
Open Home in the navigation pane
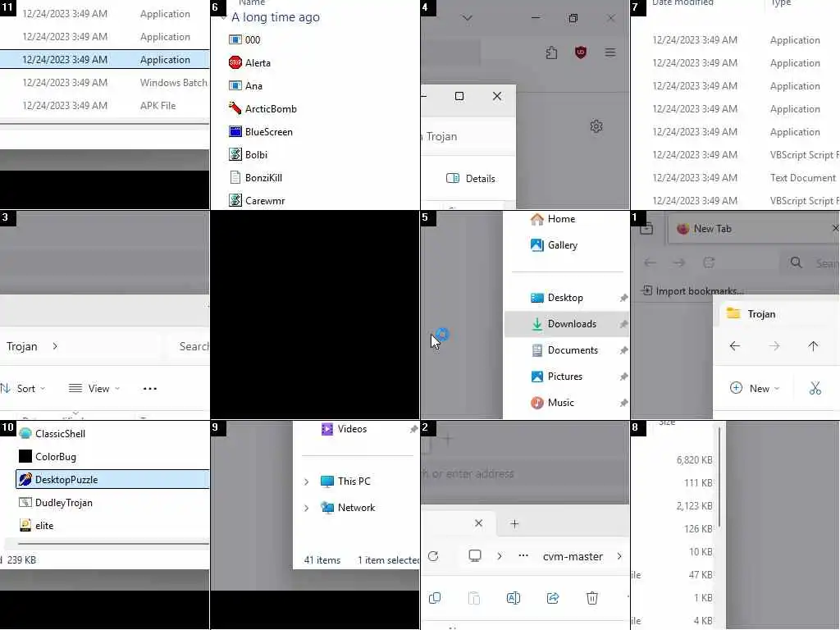(x=553, y=219)
